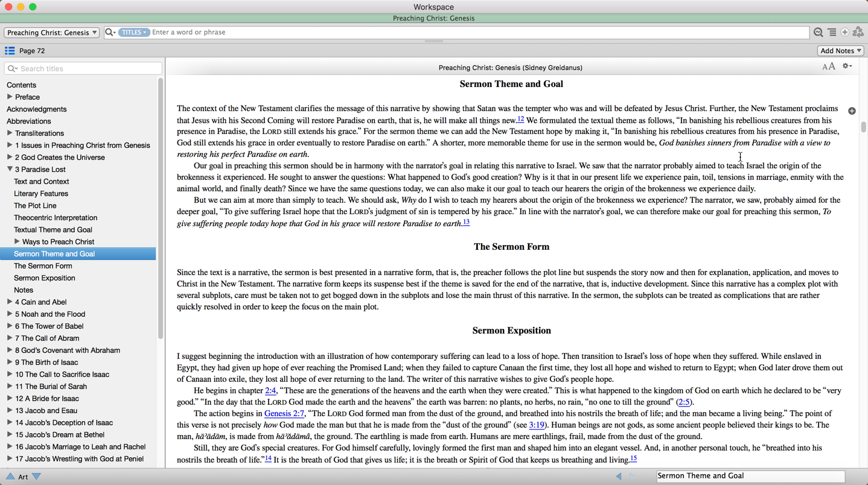Viewport: 868px width, 485px height.
Task: Toggle the table of contents sidebar icon
Action: 10,51
